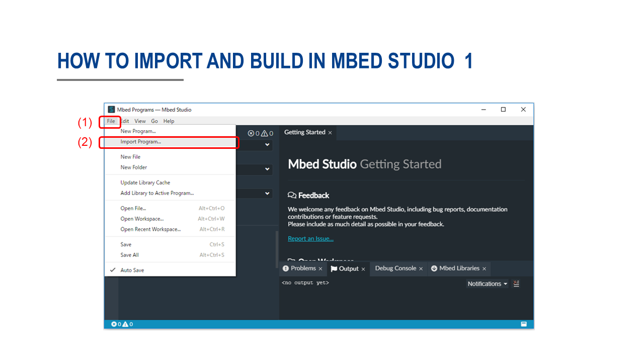Click the Output tab flag icon
Viewport: 644px width, 362px height.
click(x=334, y=269)
